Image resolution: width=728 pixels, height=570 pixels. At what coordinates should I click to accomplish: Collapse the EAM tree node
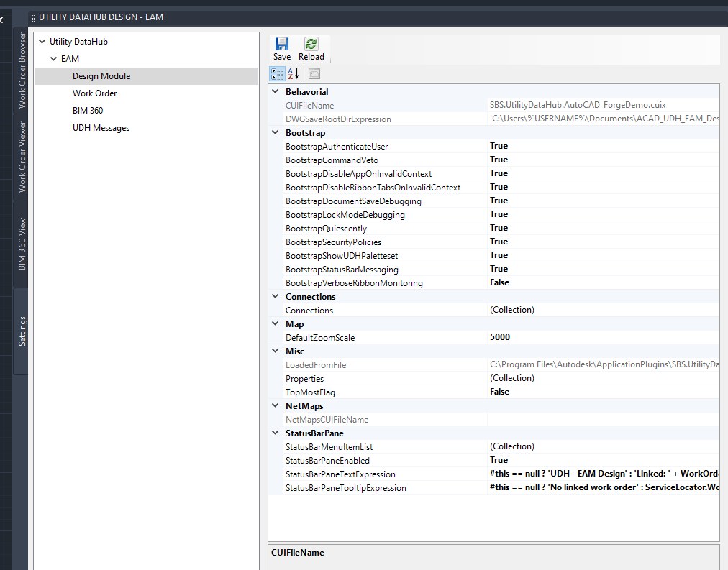(x=54, y=59)
